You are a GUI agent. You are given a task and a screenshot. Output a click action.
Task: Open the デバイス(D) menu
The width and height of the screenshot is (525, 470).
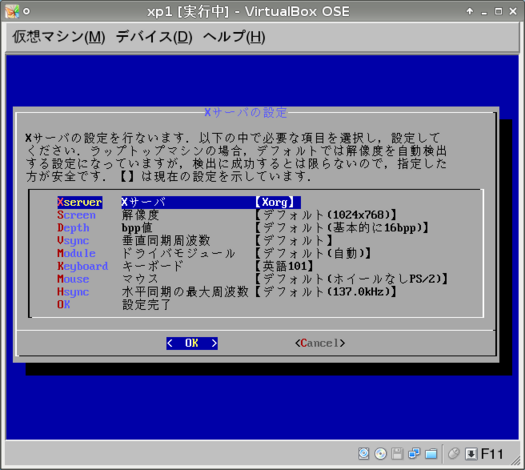154,37
